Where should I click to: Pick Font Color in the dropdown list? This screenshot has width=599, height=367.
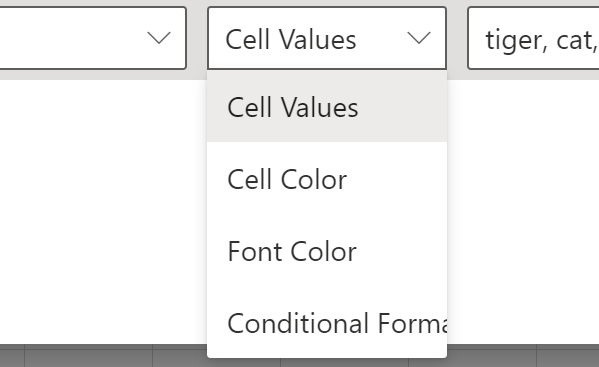327,251
